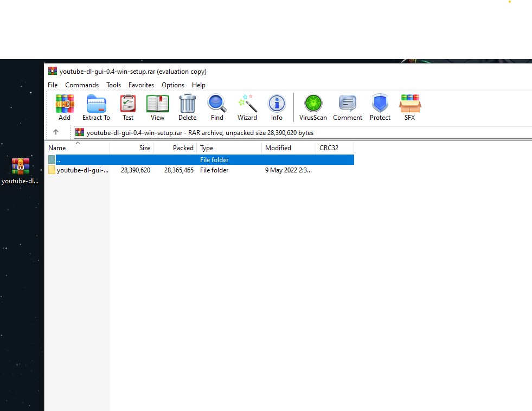This screenshot has height=411, width=532.
Task: Start VirusScan on the archive
Action: pos(313,107)
